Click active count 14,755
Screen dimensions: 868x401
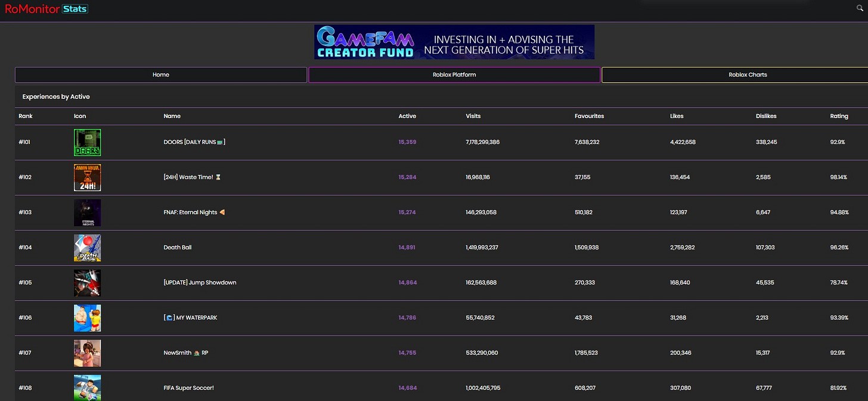pyautogui.click(x=407, y=353)
